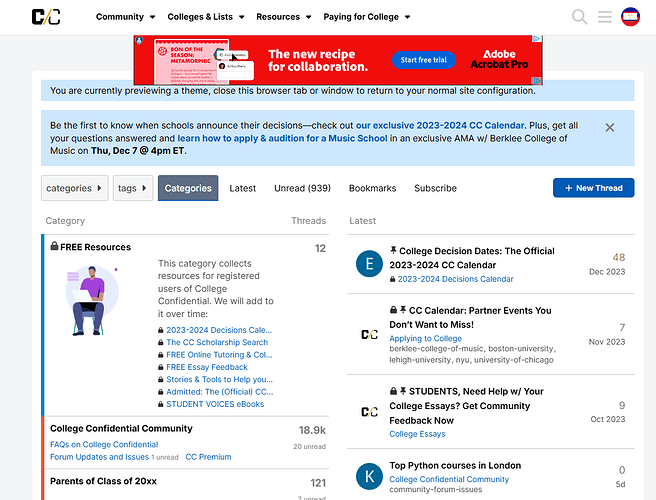The image size is (656, 500).
Task: Open College Confidential Community link under Python thread
Action: tap(449, 479)
